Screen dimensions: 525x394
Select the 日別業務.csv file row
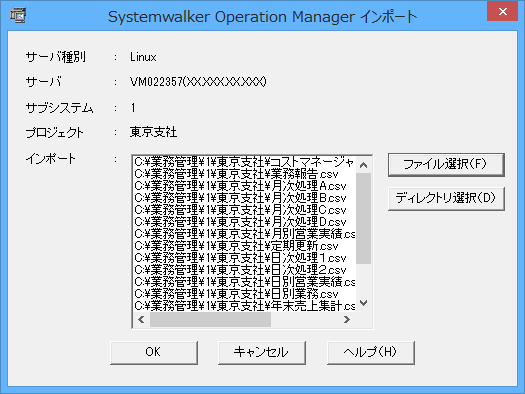244,295
